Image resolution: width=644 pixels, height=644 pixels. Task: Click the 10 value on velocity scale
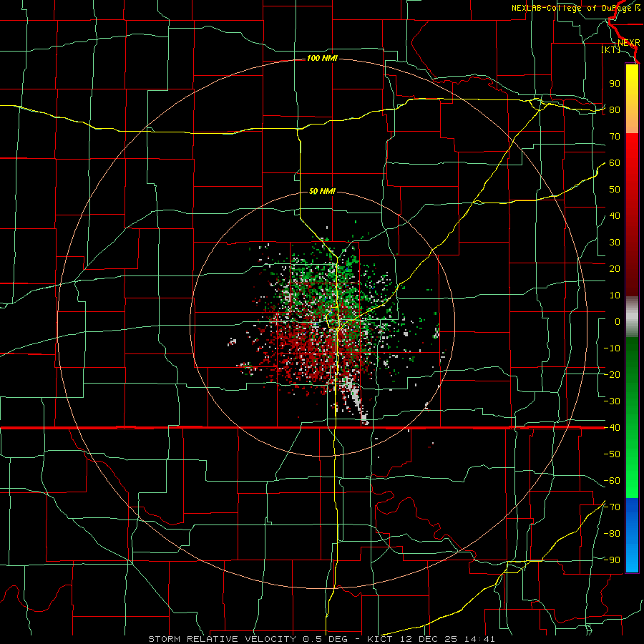coord(615,296)
